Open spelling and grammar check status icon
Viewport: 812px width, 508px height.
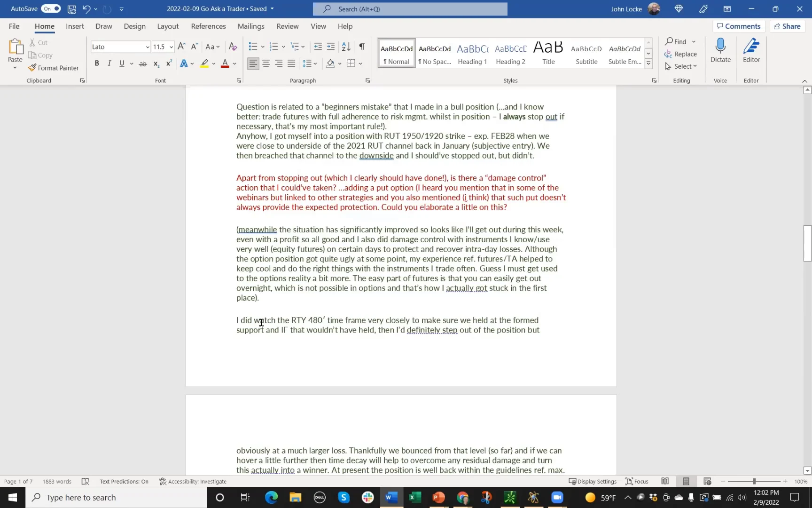click(85, 481)
